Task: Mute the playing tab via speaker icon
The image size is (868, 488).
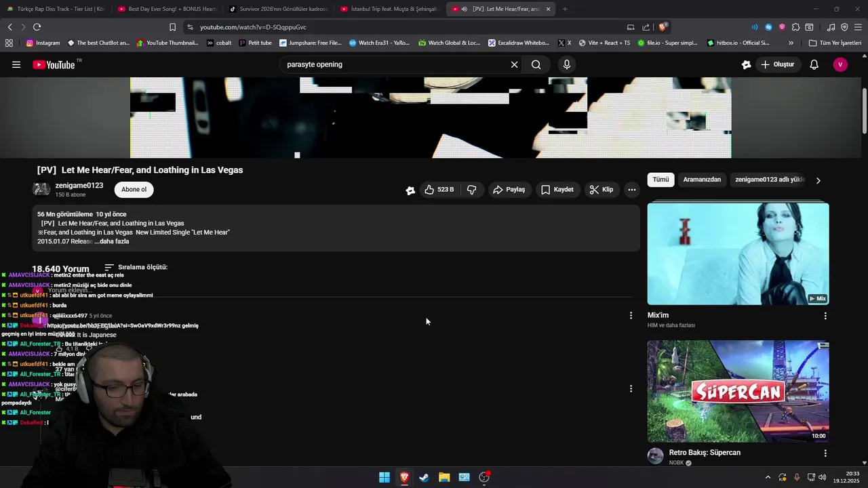Action: click(x=465, y=9)
